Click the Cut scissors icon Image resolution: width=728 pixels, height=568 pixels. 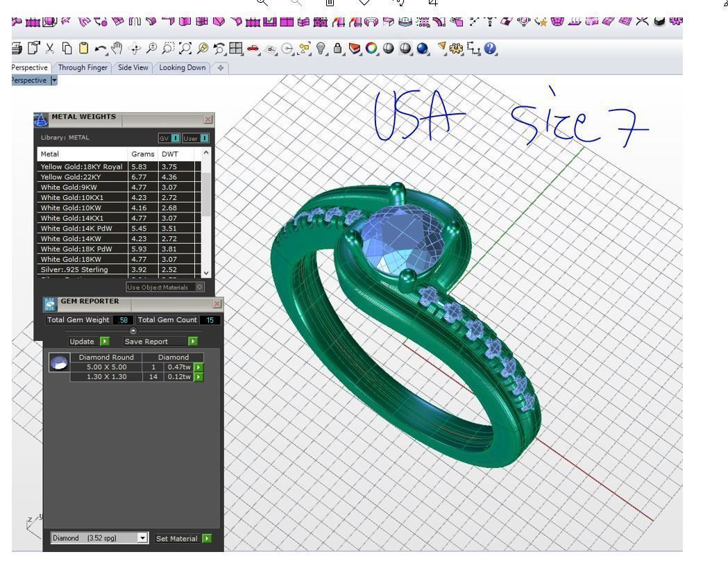pyautogui.click(x=50, y=49)
